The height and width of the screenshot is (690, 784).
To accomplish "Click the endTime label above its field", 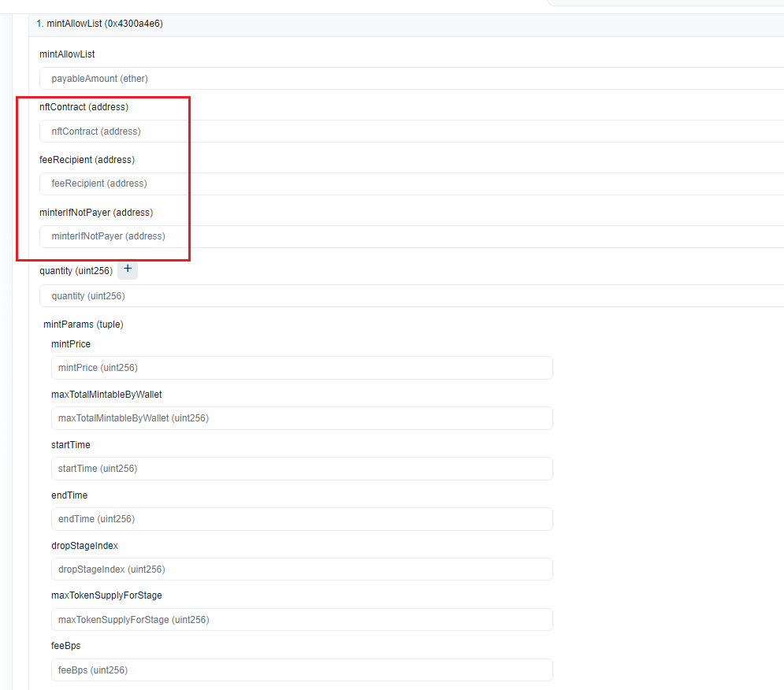I will click(x=69, y=495).
